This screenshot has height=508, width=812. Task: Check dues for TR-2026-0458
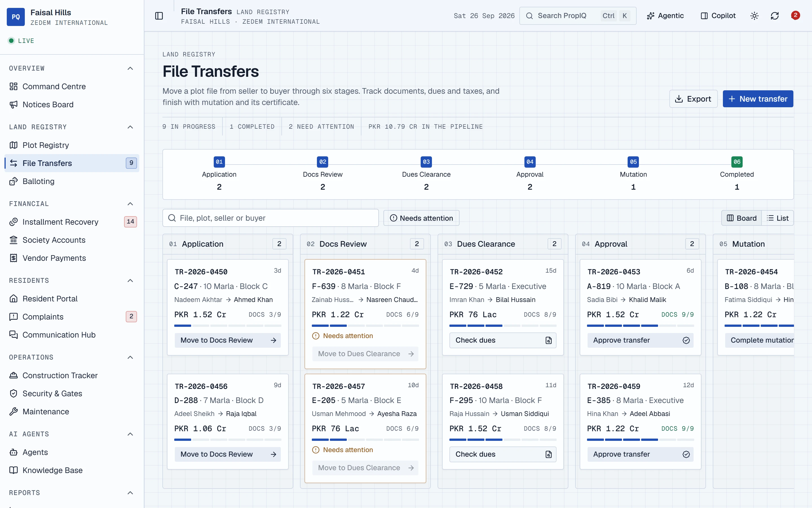[x=503, y=454]
